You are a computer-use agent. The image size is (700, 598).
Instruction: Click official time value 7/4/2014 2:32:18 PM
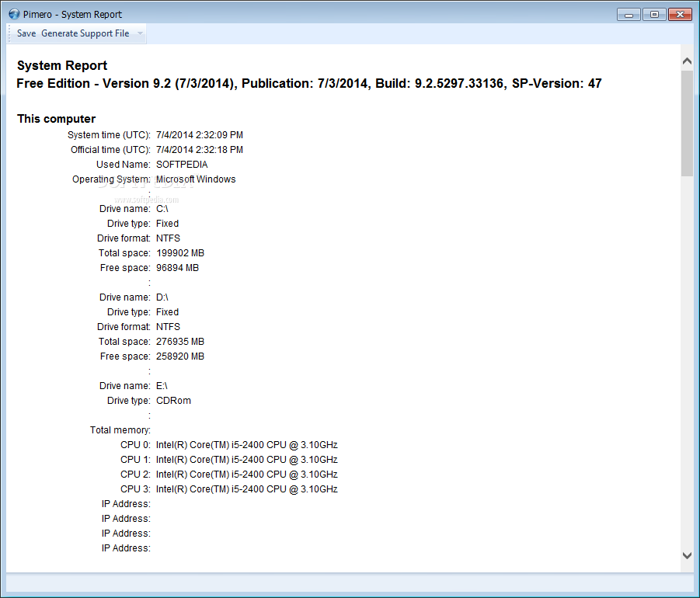pyautogui.click(x=200, y=149)
